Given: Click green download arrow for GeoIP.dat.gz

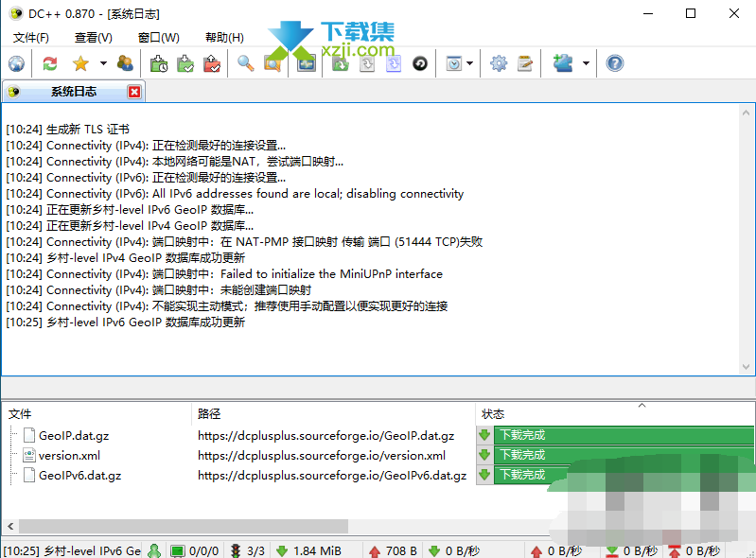Looking at the screenshot, I should (484, 435).
